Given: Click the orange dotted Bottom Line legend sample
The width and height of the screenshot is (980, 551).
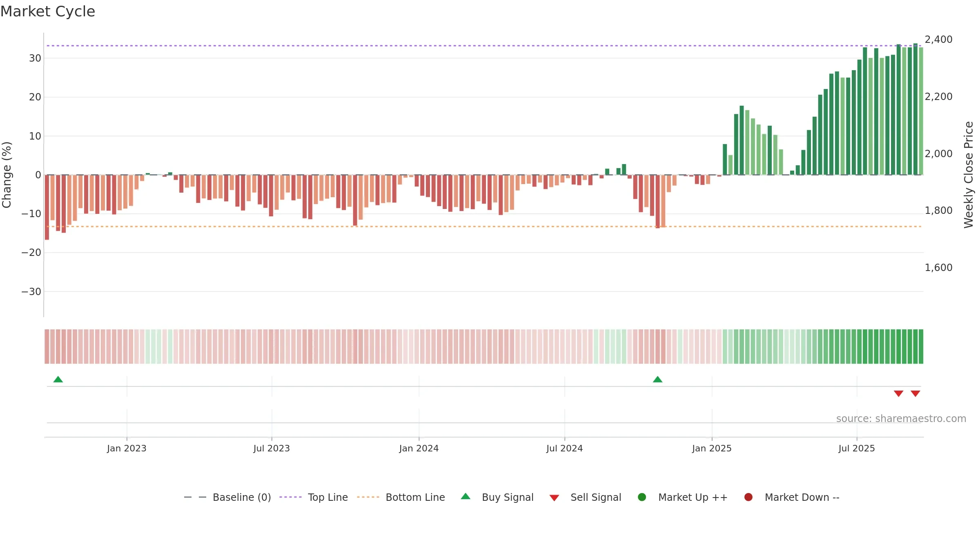Looking at the screenshot, I should coord(368,497).
